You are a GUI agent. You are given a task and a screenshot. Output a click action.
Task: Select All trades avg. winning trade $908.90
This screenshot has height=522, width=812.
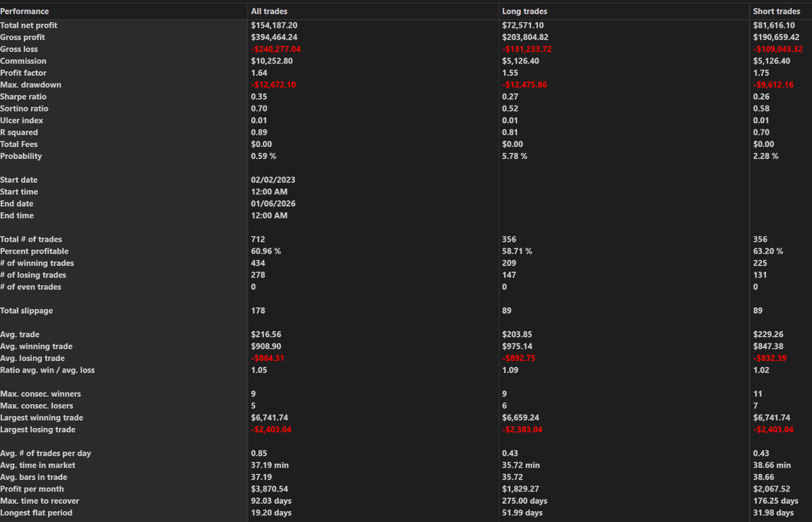pos(266,346)
